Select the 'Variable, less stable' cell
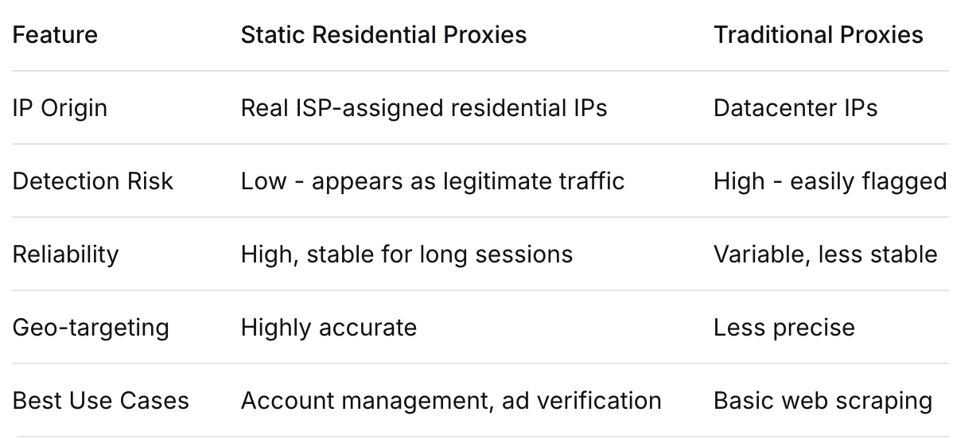 (825, 254)
